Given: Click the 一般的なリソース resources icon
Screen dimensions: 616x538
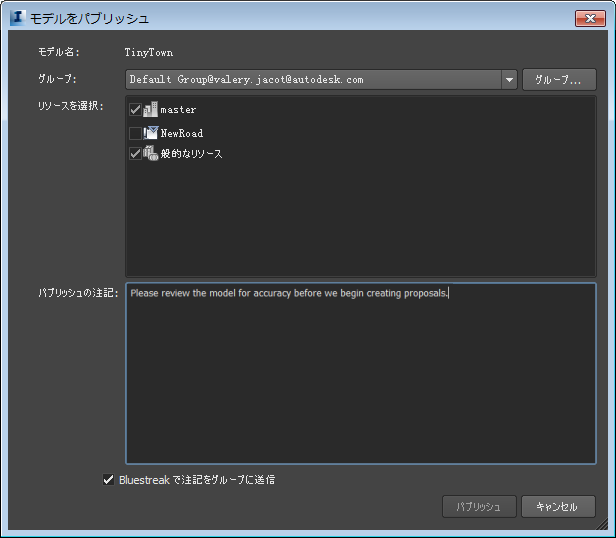Looking at the screenshot, I should coord(150,153).
